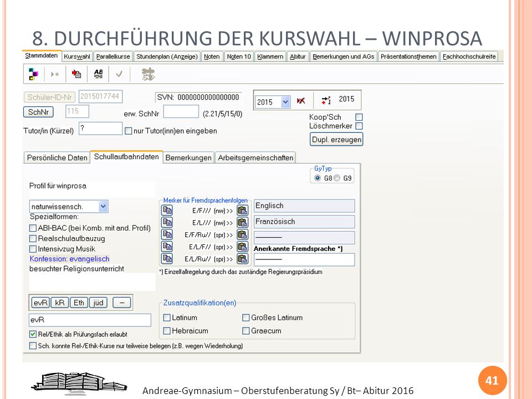Expand the naturwissensch. profile dropdown
This screenshot has height=399, width=532.
coord(104,206)
